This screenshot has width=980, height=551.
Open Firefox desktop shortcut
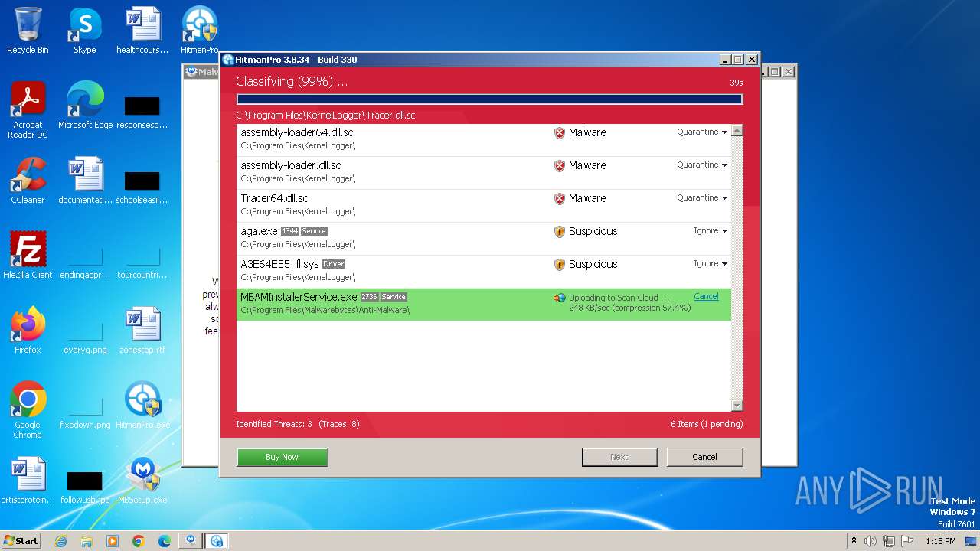coord(28,331)
